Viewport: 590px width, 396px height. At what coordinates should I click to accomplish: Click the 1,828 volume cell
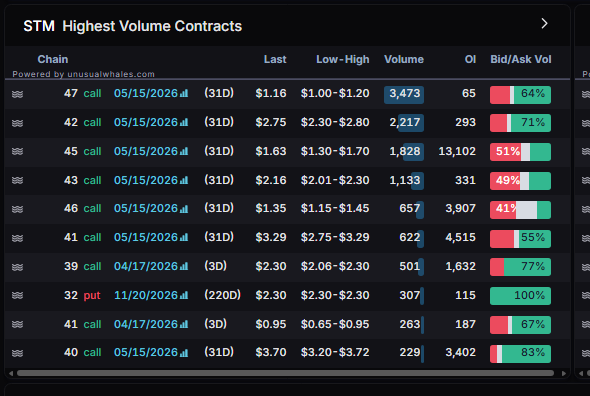[x=405, y=151]
